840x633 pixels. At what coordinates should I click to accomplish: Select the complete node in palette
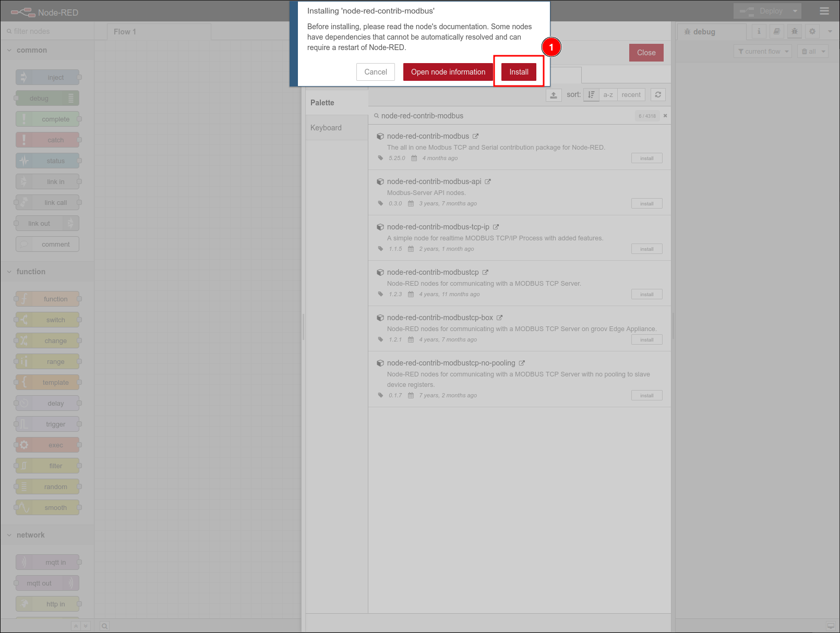point(47,119)
